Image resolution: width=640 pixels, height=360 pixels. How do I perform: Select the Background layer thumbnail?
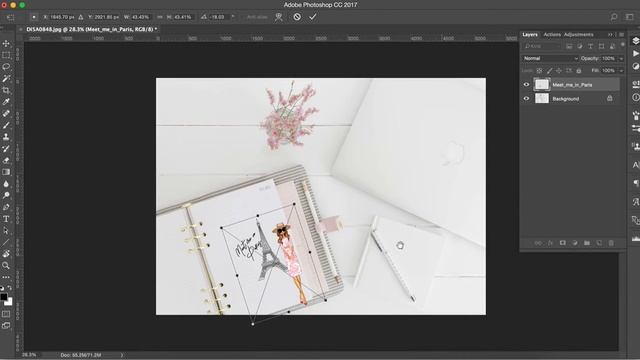[542, 98]
